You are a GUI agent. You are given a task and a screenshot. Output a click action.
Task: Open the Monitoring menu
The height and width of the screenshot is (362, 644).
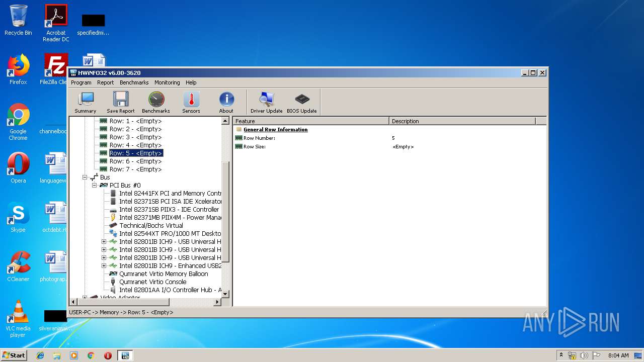[x=167, y=82]
